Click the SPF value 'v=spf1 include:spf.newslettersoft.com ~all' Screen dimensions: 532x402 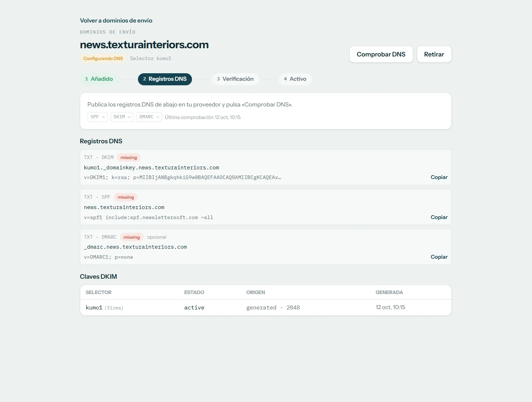coord(148,217)
